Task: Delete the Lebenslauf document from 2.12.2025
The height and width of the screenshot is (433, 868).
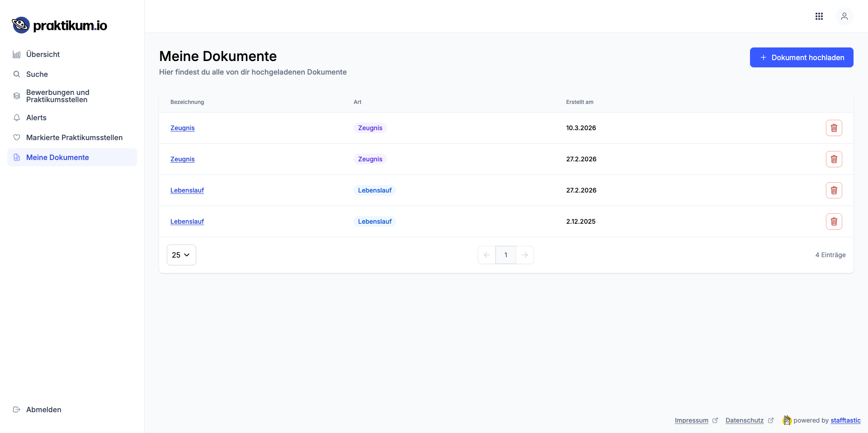Action: 834,221
